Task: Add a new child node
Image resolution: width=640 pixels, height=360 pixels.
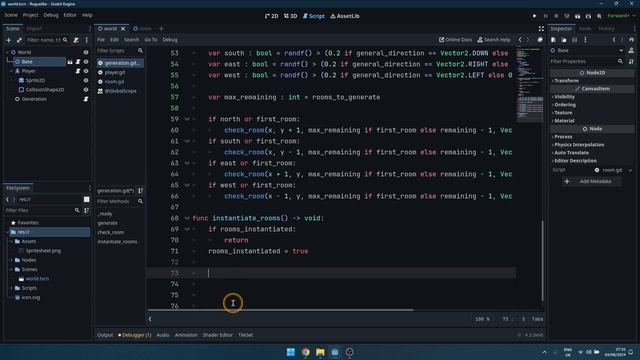Action: click(9, 40)
